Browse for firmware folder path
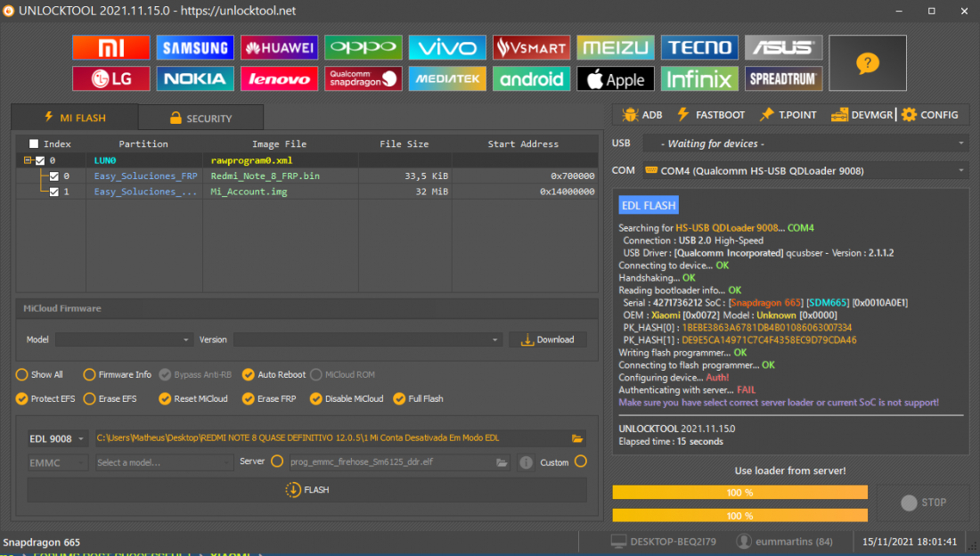 pyautogui.click(x=577, y=438)
